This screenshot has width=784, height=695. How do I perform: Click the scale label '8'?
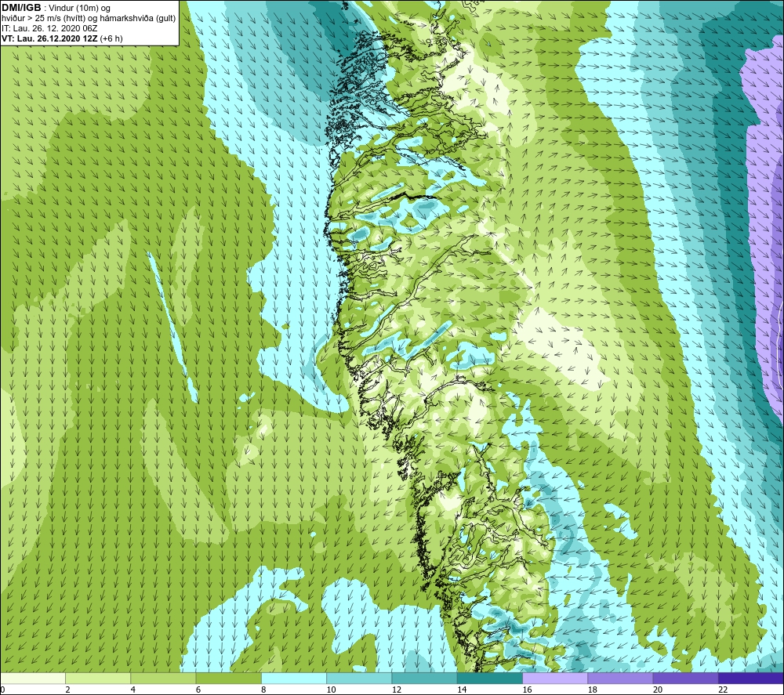pyautogui.click(x=263, y=690)
